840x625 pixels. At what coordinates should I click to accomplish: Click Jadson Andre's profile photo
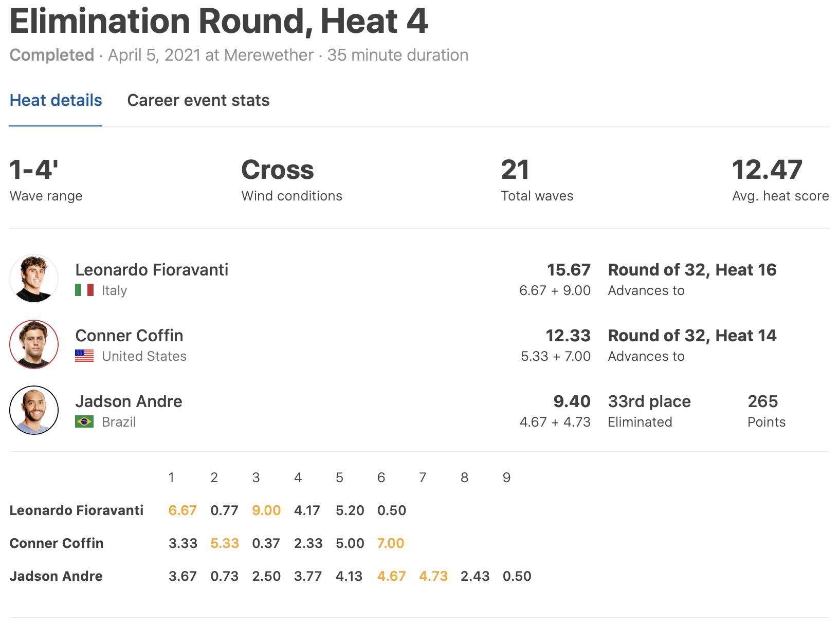[x=34, y=410]
